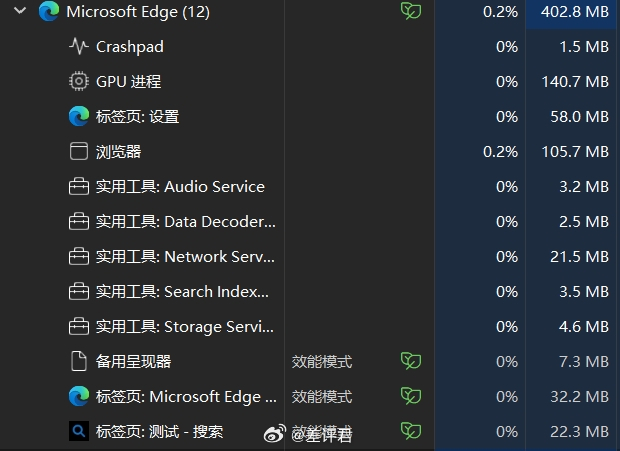Select 实用工具: Data Decoder process row
Screen dimensions: 620x451
tap(310, 221)
